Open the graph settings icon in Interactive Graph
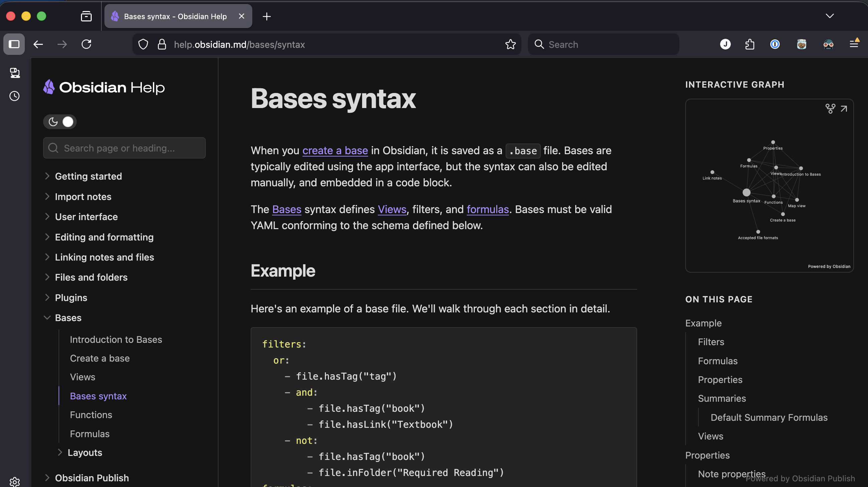 (x=830, y=109)
